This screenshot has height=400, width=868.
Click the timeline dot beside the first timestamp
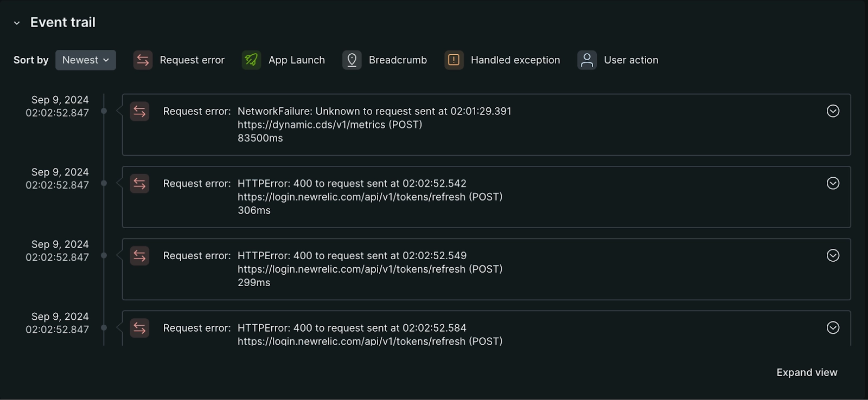(104, 111)
